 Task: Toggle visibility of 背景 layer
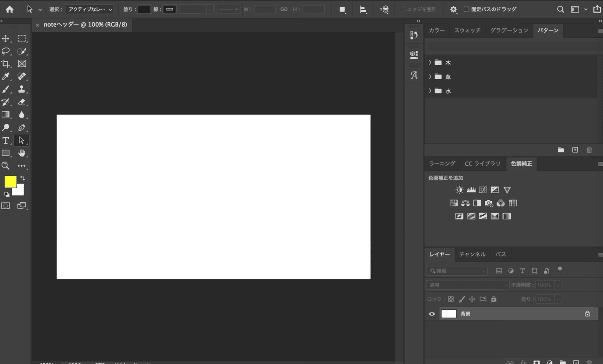tap(432, 314)
